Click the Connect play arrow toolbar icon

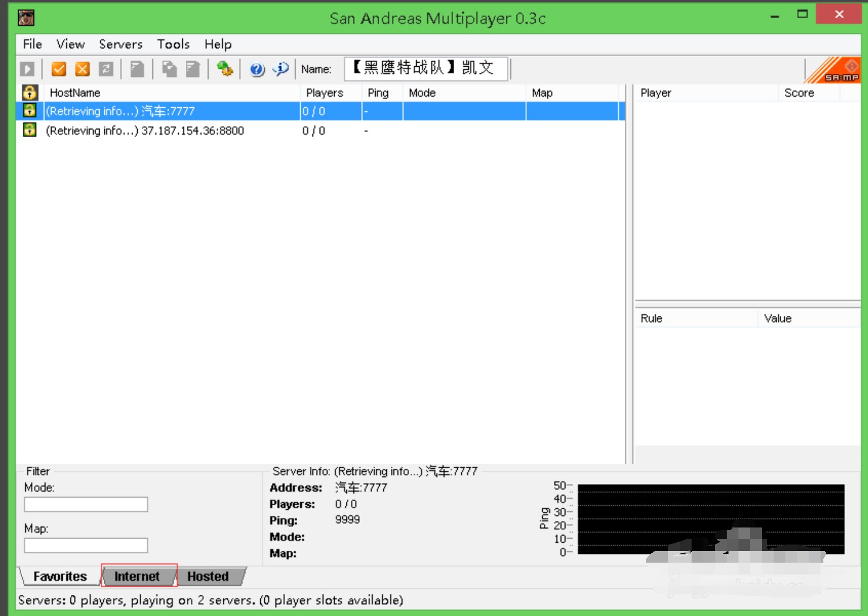point(27,69)
